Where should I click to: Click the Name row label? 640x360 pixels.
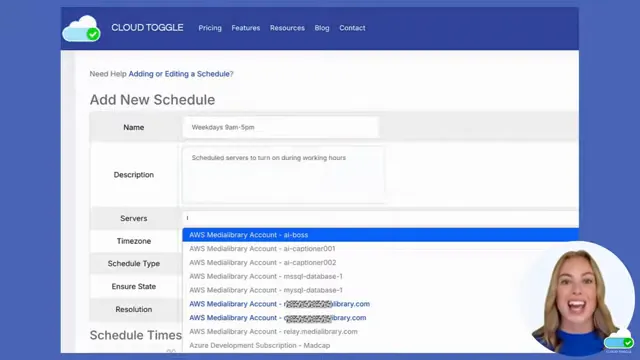click(133, 127)
